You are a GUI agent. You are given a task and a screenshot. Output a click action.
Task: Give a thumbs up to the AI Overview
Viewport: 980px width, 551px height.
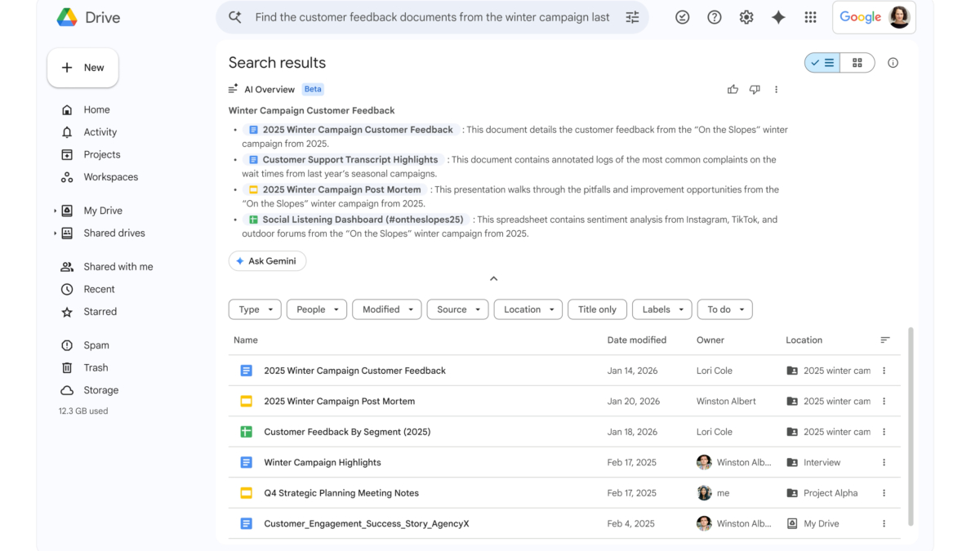click(x=733, y=89)
